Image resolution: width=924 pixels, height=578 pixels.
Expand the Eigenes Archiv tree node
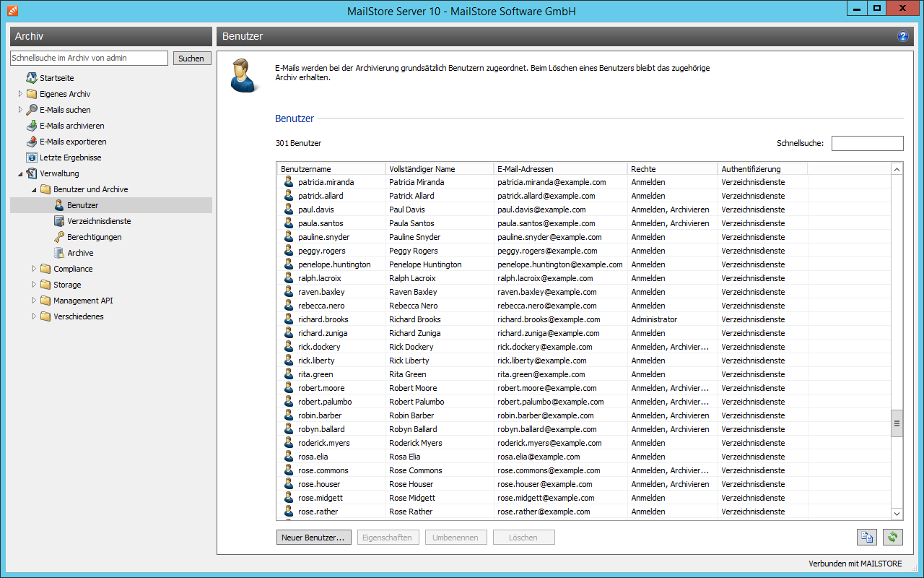[20, 94]
